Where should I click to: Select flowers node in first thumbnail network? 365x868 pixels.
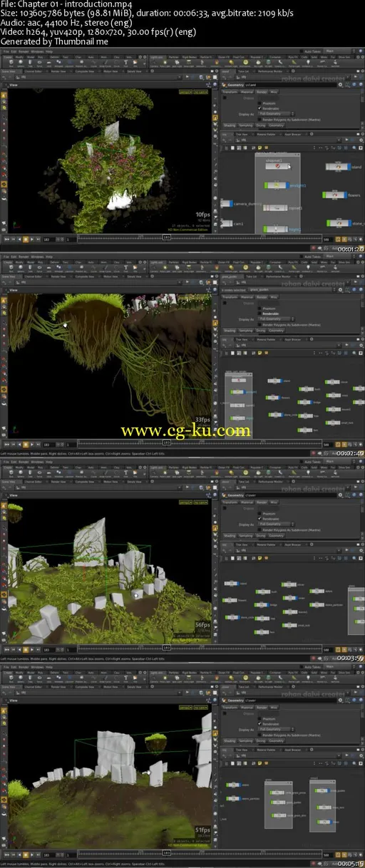tap(335, 195)
